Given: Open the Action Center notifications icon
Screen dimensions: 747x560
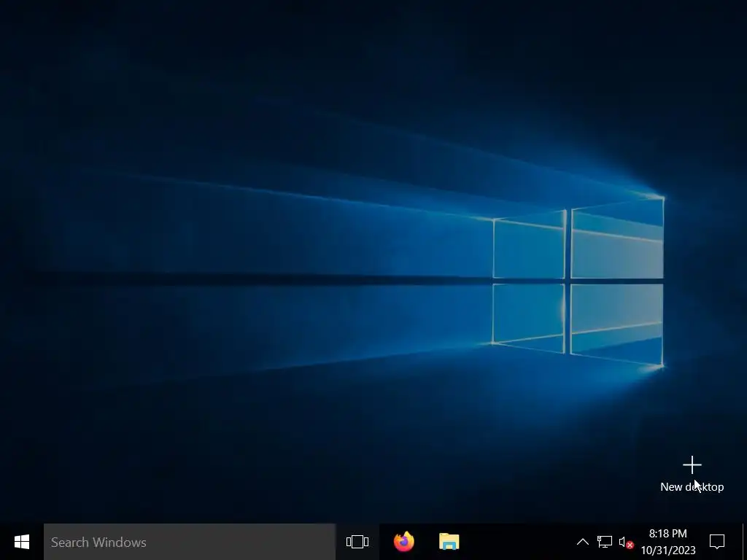Looking at the screenshot, I should pyautogui.click(x=717, y=542).
